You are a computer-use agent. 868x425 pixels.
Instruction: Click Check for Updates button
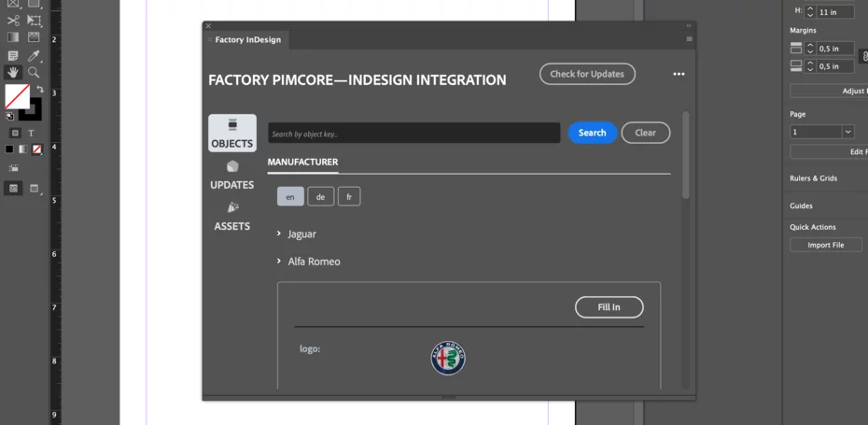tap(587, 74)
